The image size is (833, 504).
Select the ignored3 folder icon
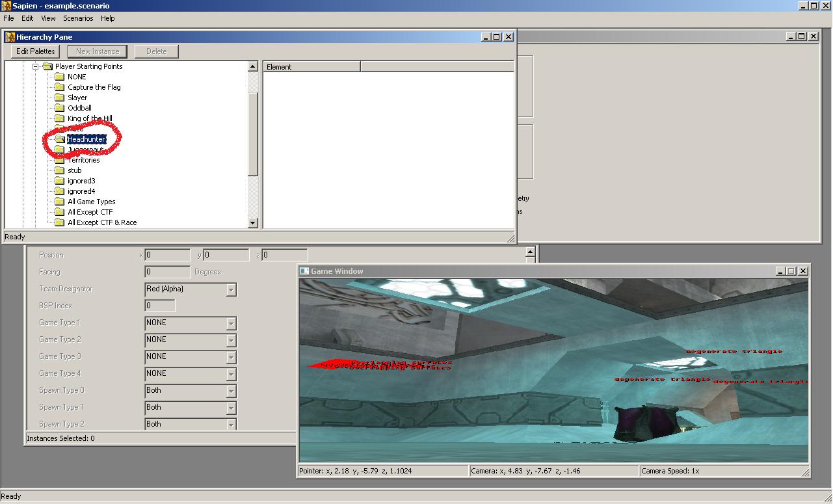60,181
